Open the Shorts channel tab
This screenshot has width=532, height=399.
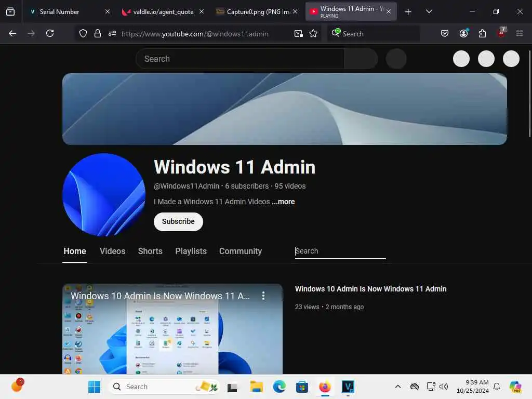pyautogui.click(x=150, y=251)
